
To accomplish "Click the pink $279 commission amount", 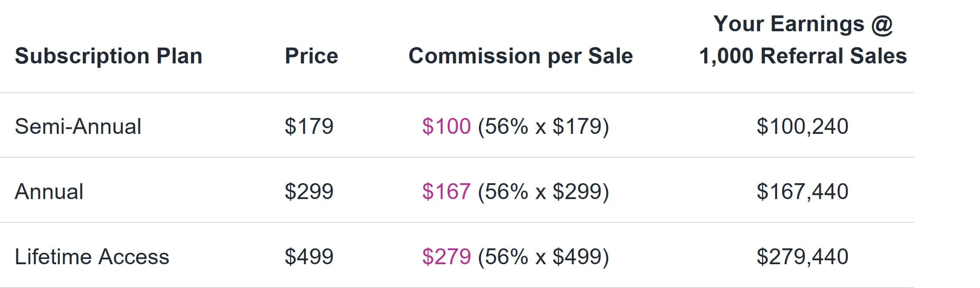I will tap(446, 257).
